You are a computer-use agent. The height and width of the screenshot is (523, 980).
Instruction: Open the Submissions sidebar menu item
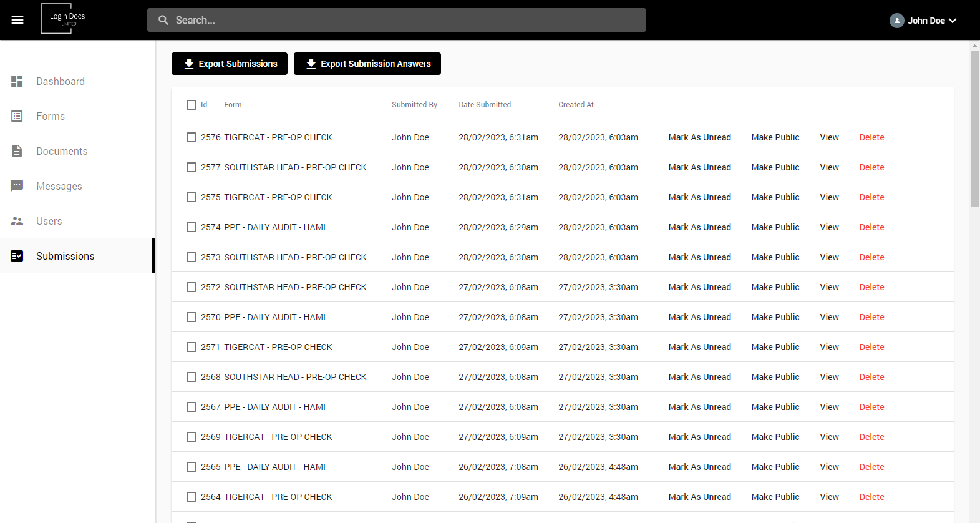pos(77,256)
